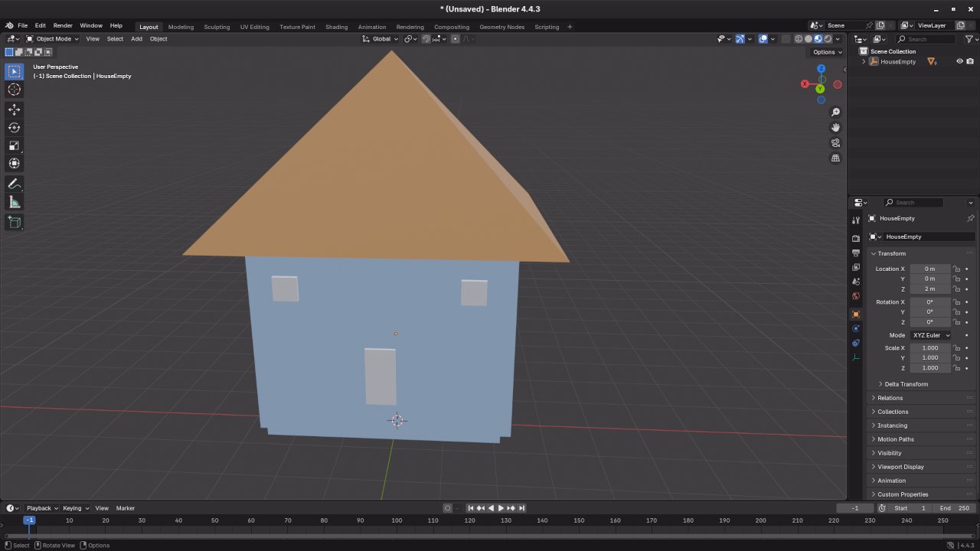The width and height of the screenshot is (980, 551).
Task: Open the Object Data properties tab
Action: (x=856, y=357)
